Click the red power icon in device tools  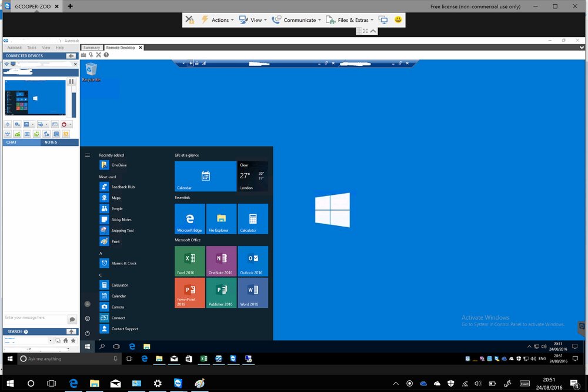64,124
